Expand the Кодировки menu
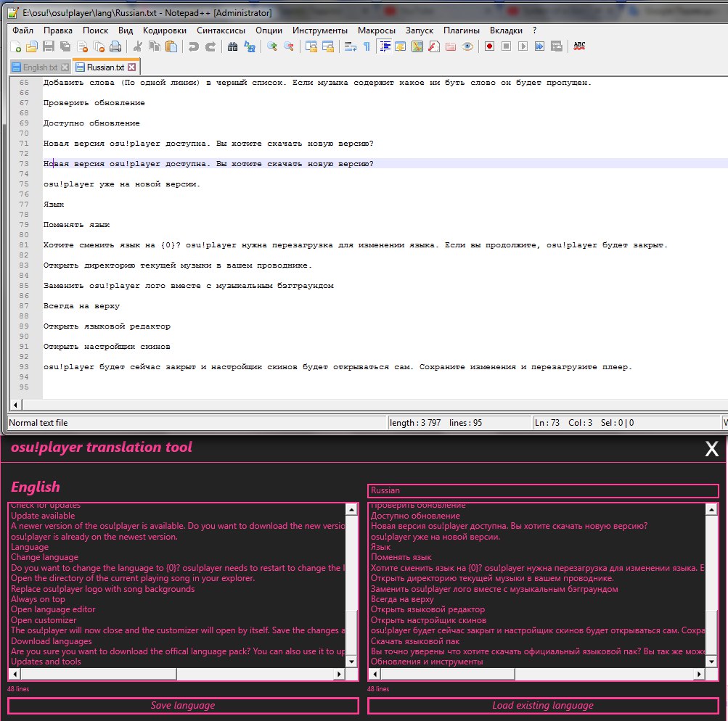Image resolution: width=728 pixels, height=721 pixels. coord(164,30)
